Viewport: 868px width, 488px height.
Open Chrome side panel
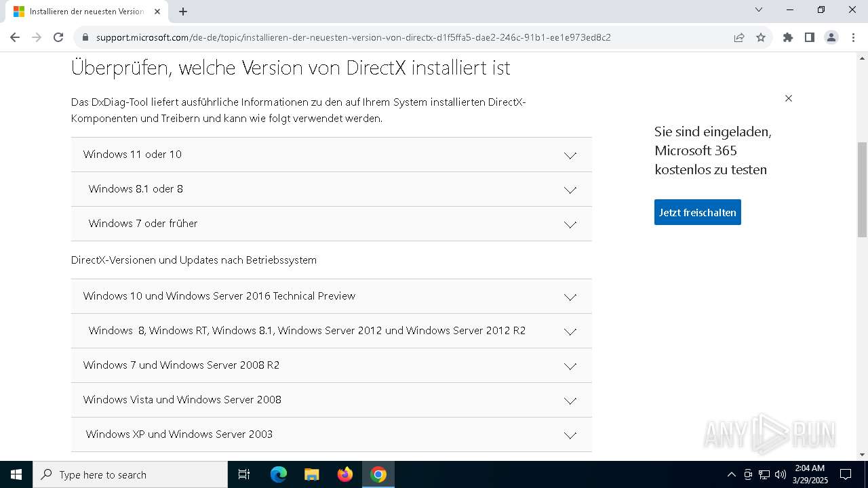(x=809, y=37)
